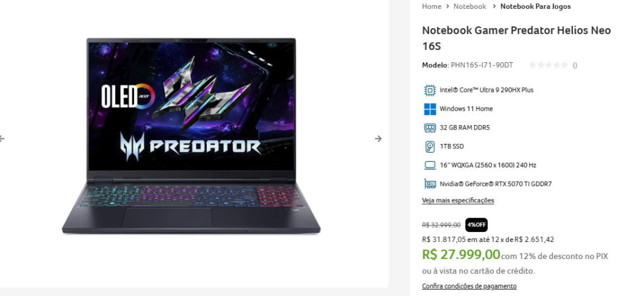Show previous product image with left arrow

coord(2,139)
